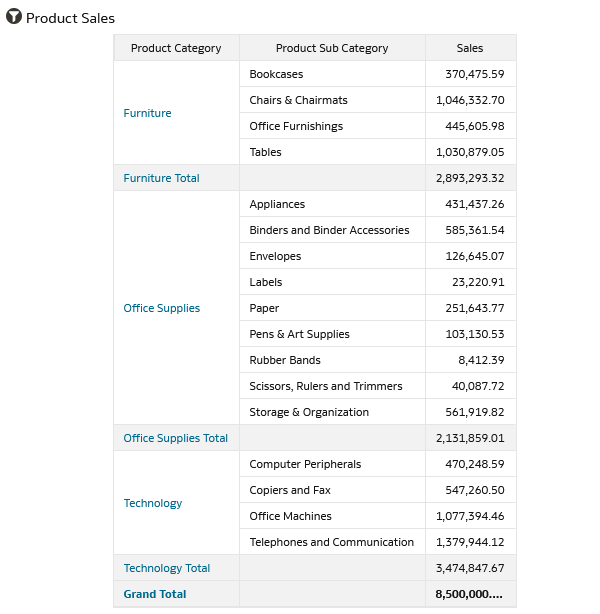
Task: Click the Furniture Total row label
Action: [x=161, y=178]
